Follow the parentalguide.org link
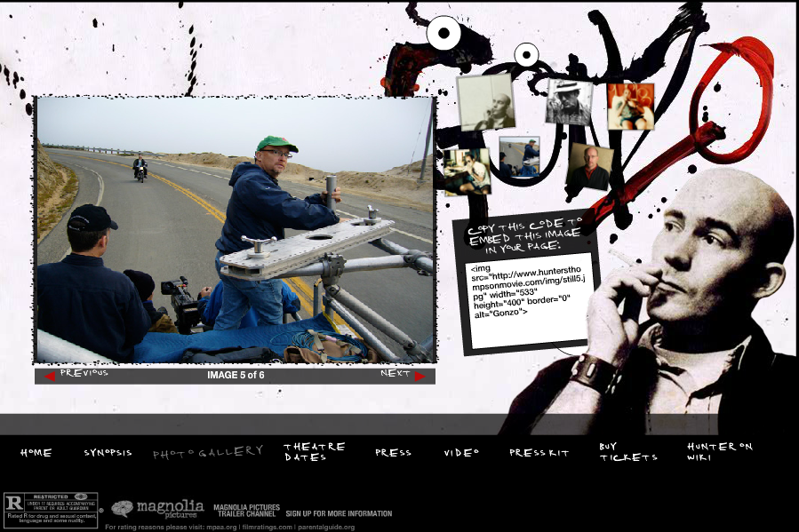Screen dimensions: 799x532 tap(326, 528)
